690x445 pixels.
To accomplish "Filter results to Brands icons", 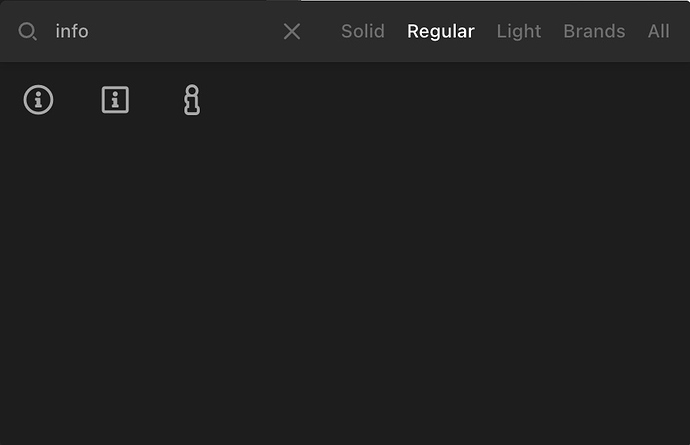I will click(594, 31).
